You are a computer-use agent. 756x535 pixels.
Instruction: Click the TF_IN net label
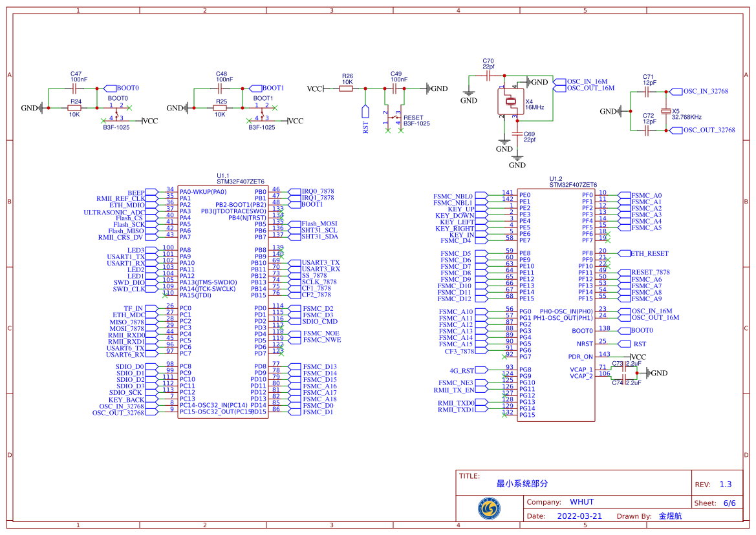click(x=133, y=309)
